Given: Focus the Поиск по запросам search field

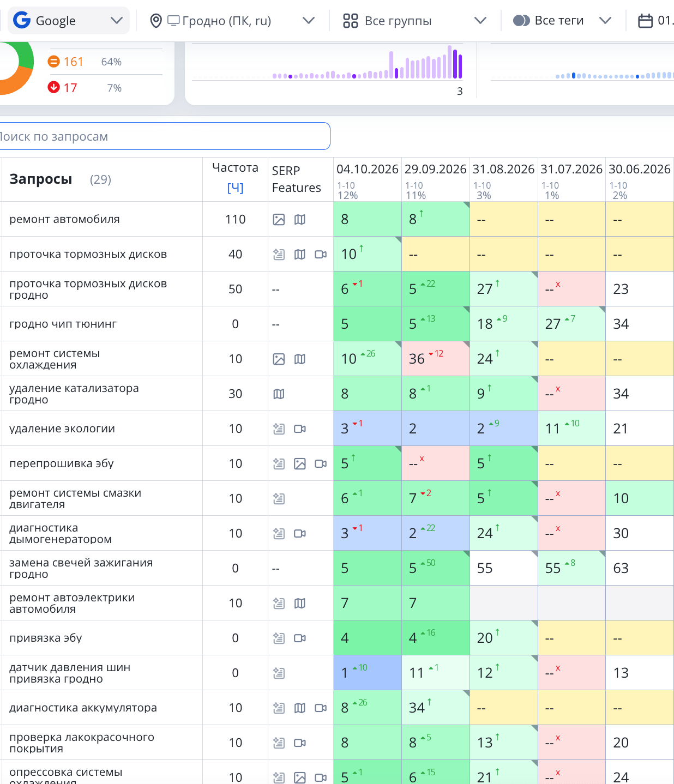Looking at the screenshot, I should (164, 136).
